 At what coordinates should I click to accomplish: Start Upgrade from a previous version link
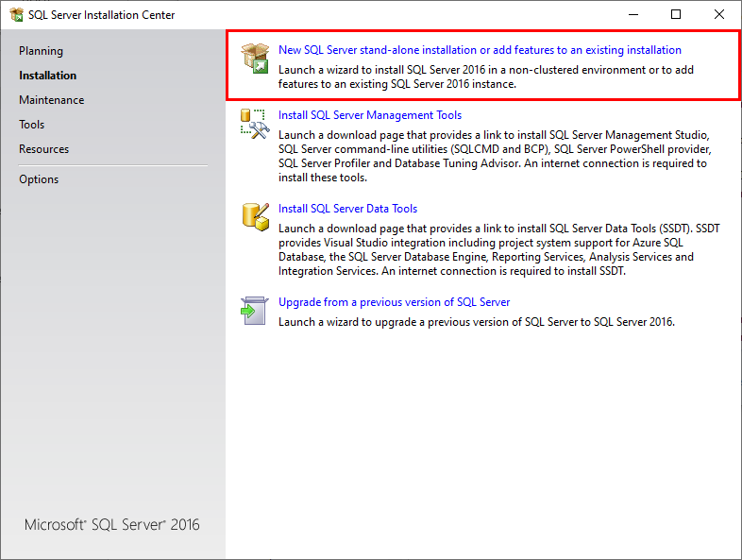pos(394,302)
